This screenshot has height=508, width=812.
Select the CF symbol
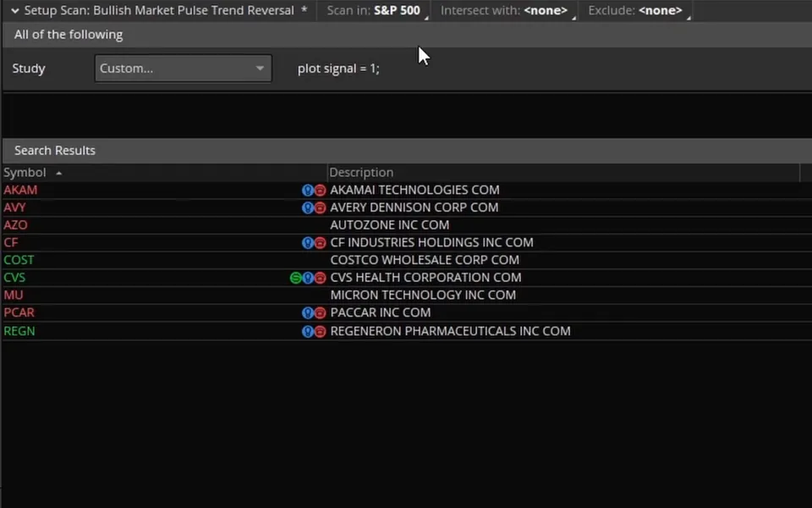(x=11, y=243)
